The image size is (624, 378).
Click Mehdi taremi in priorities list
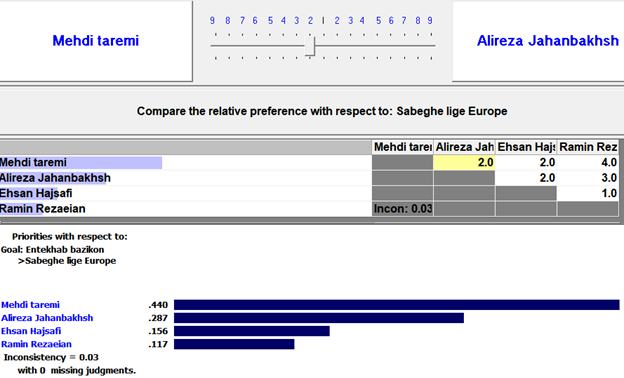30,305
